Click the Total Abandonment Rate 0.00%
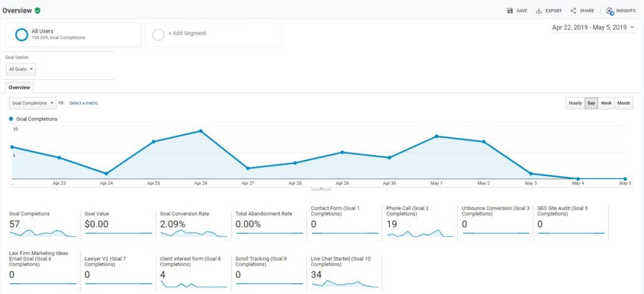The width and height of the screenshot is (644, 294). coord(248,224)
